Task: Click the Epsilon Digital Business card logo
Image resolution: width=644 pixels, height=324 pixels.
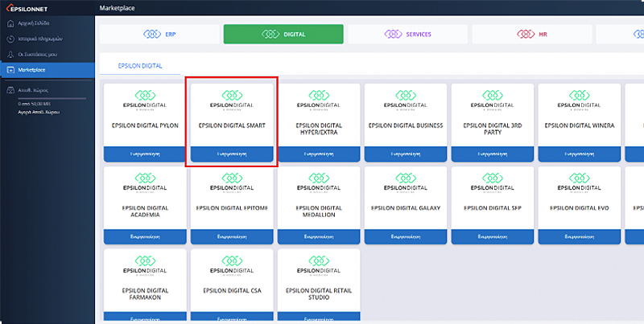Action: 406,100
